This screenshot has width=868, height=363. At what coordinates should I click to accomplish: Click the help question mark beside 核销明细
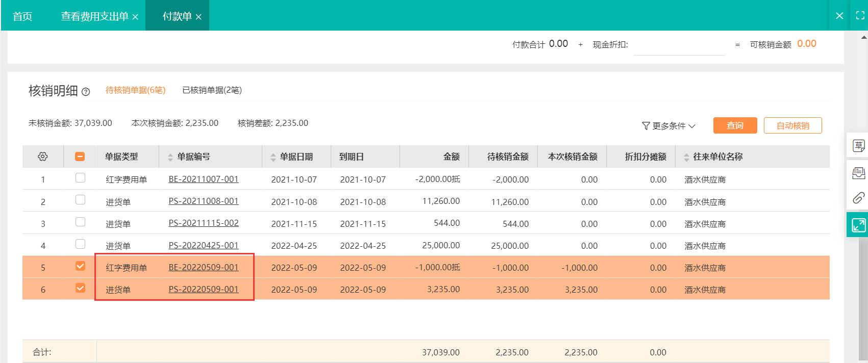pyautogui.click(x=86, y=92)
